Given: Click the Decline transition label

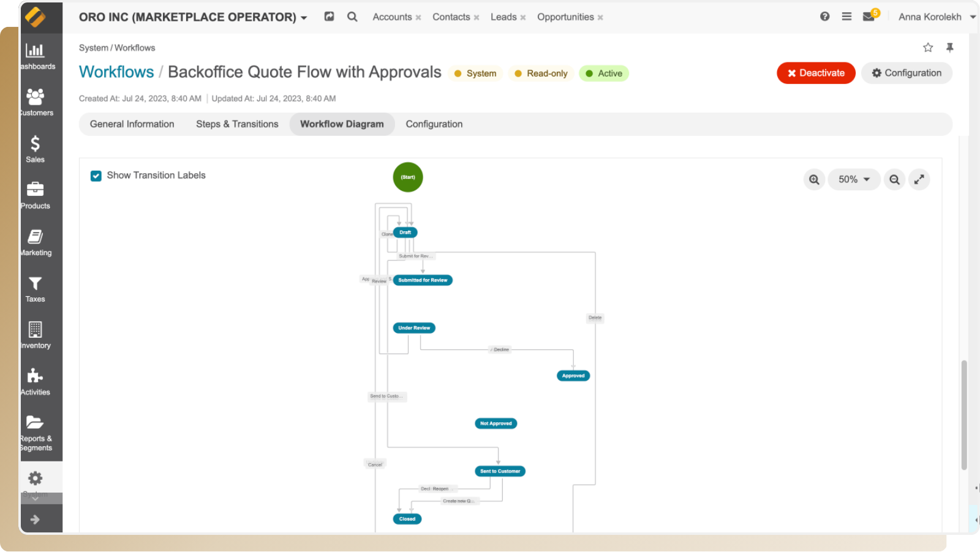Looking at the screenshot, I should point(501,349).
